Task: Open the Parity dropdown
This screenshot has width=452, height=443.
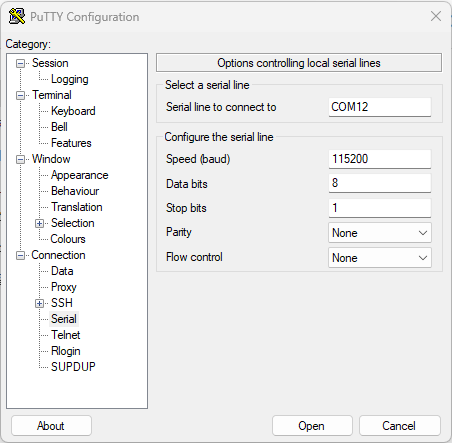Action: tap(380, 233)
